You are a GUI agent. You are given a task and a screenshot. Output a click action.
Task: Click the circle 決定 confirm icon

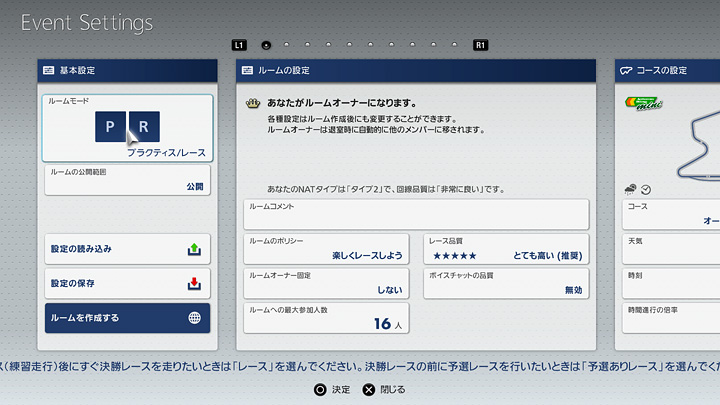tap(320, 390)
